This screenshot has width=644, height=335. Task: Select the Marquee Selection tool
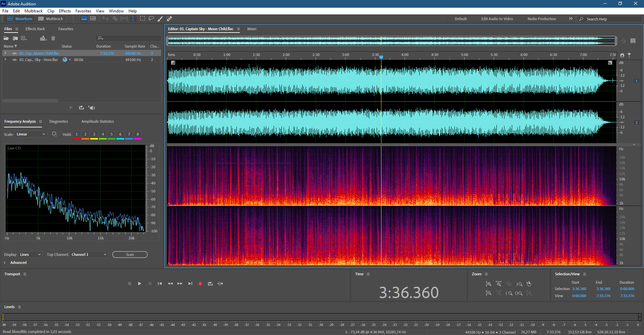pos(143,18)
